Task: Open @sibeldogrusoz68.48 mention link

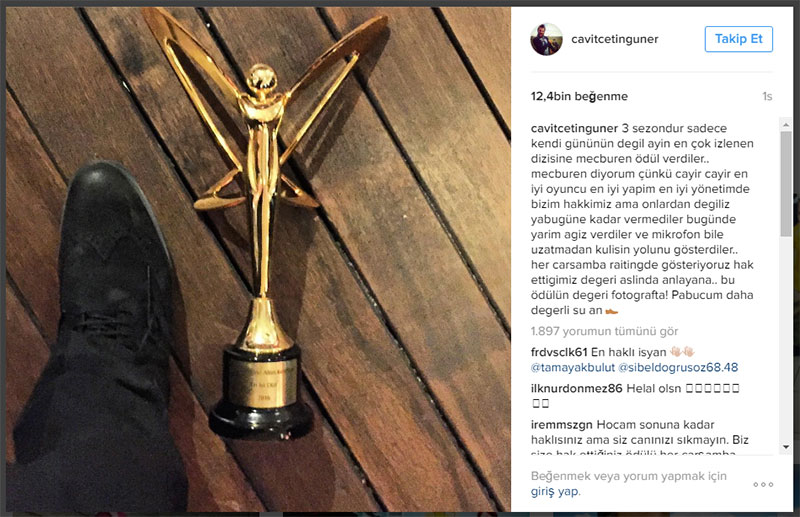Action: (x=678, y=367)
